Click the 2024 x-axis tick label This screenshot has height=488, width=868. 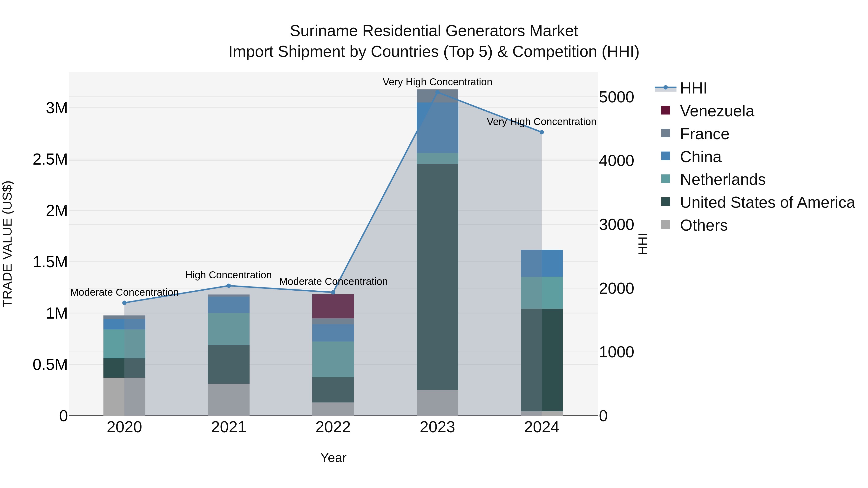(x=542, y=427)
